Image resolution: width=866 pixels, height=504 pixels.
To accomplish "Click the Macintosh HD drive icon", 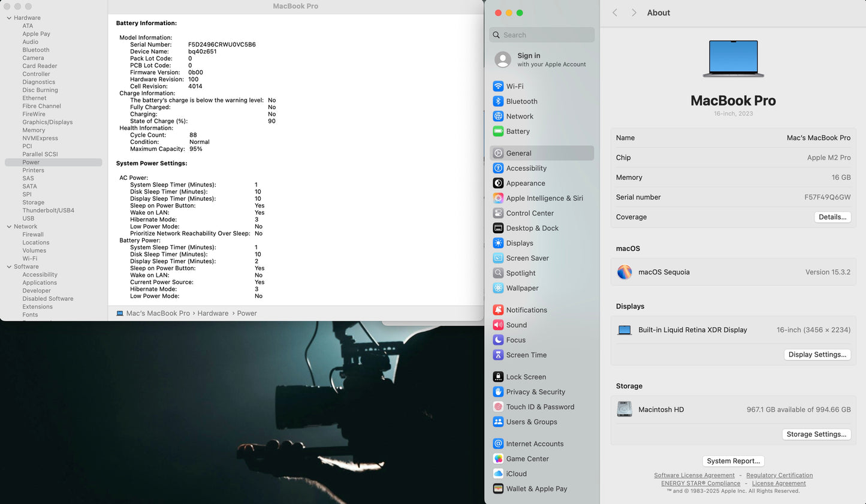I will tap(624, 409).
